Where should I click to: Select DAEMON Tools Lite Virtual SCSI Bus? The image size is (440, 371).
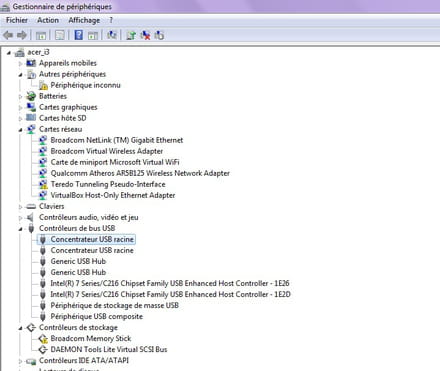109,349
